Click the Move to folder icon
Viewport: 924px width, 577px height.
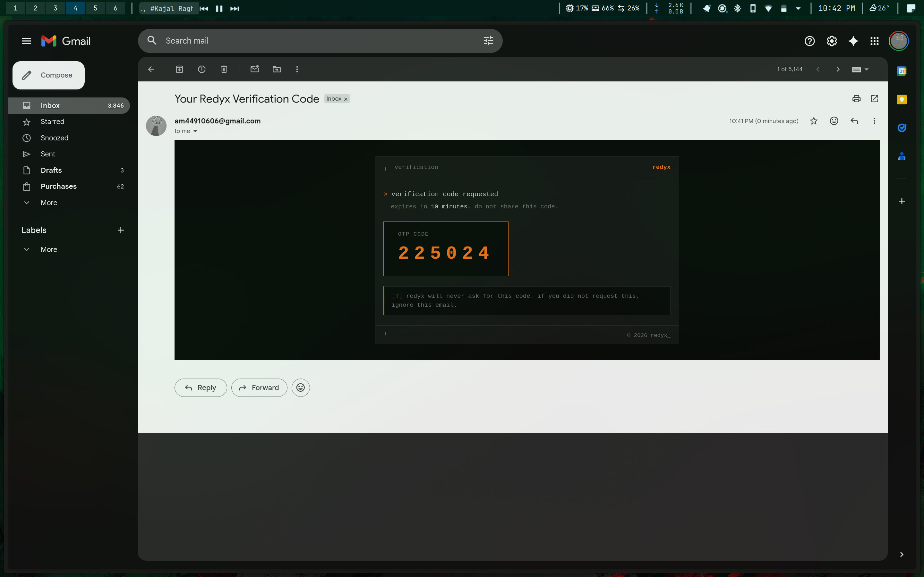[x=277, y=69]
